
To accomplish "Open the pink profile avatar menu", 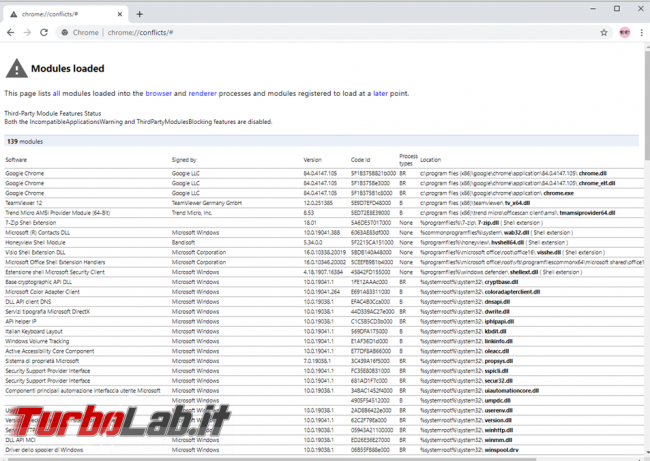I will point(625,32).
